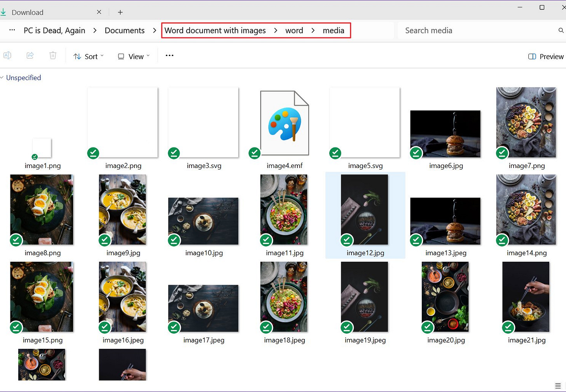Image resolution: width=566 pixels, height=392 pixels.
Task: Minimize the File Explorer window
Action: click(x=520, y=7)
